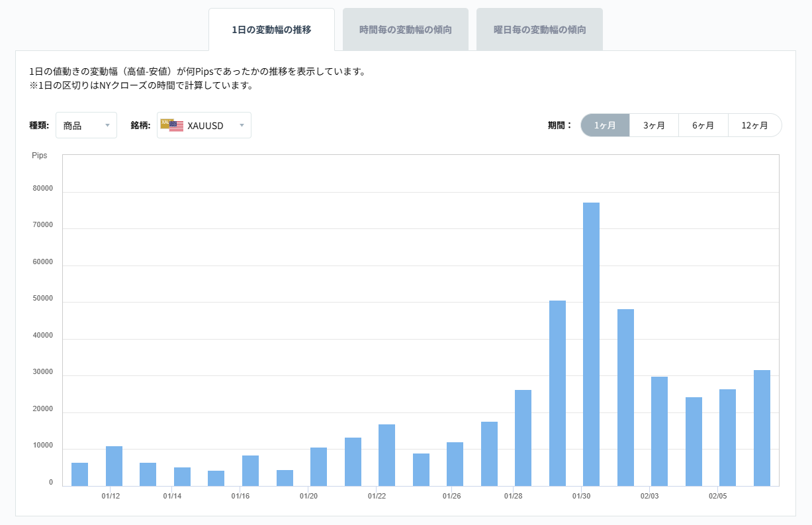Switch to the 曜日毎の変動幅の傾向 tab
Image resolution: width=812 pixels, height=525 pixels.
pos(539,29)
